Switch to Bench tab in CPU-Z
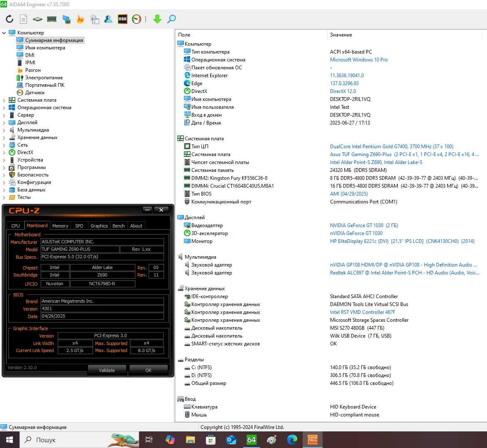The width and height of the screenshot is (487, 448). (119, 226)
